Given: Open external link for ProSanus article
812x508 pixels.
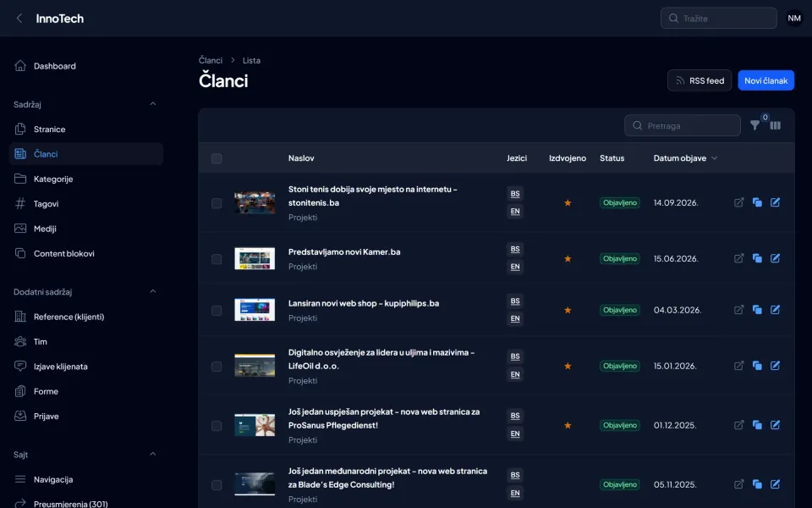Looking at the screenshot, I should click(x=739, y=425).
